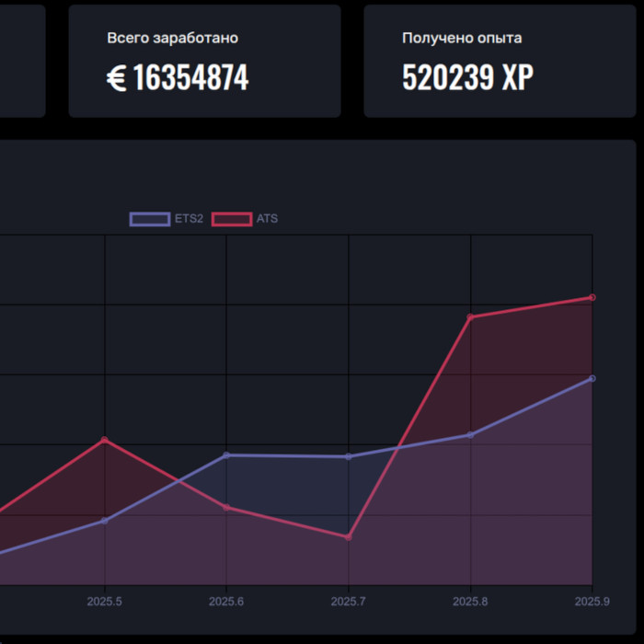
Task: Select the ETS2 data point at 2025.6
Action: click(x=226, y=454)
